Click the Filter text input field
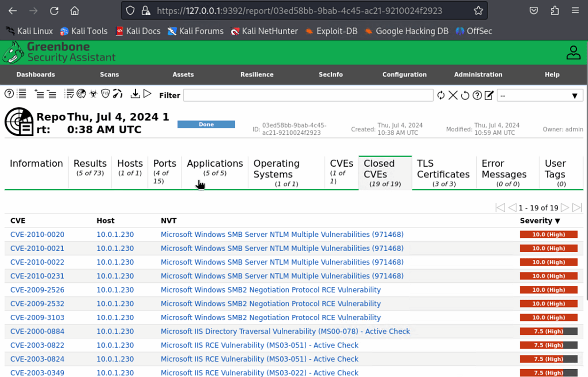This screenshot has width=588, height=377. click(x=308, y=95)
